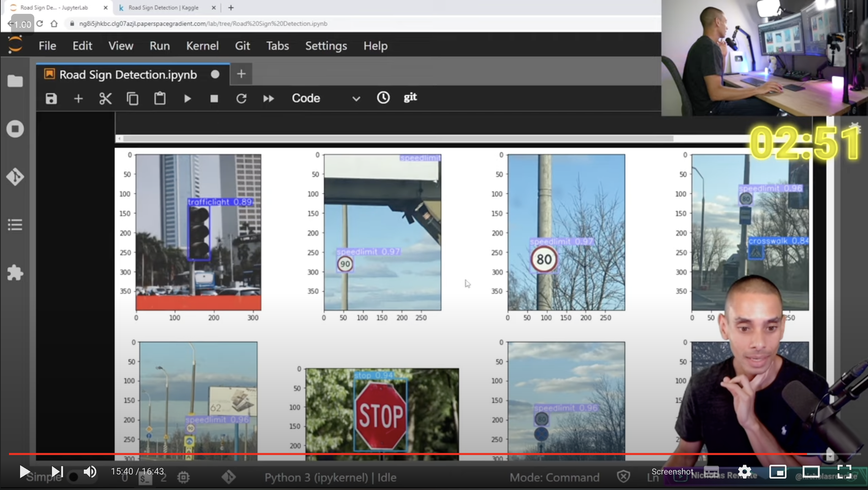868x490 pixels.
Task: Toggle fullscreen video mode
Action: click(x=844, y=471)
